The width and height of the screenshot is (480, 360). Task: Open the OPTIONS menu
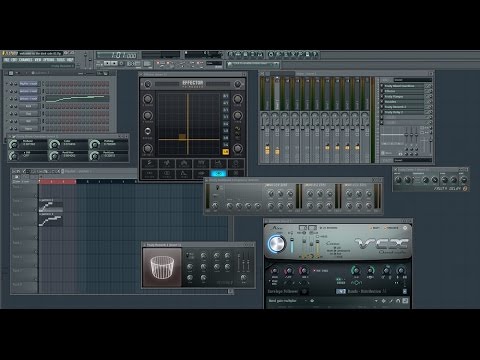[x=49, y=60]
